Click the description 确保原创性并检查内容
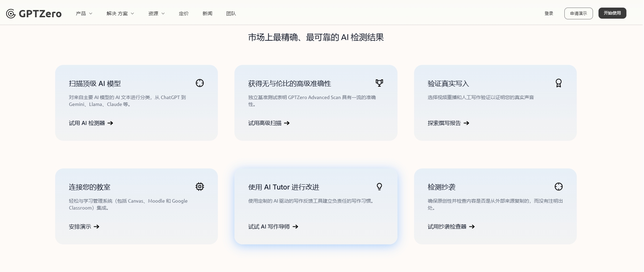The height and width of the screenshot is (272, 644). (495, 204)
